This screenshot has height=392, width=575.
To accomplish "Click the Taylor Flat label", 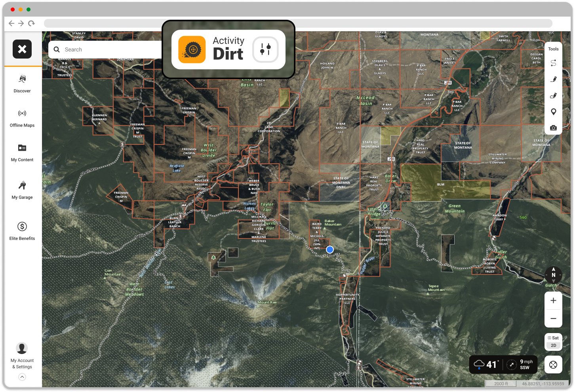I will [267, 207].
